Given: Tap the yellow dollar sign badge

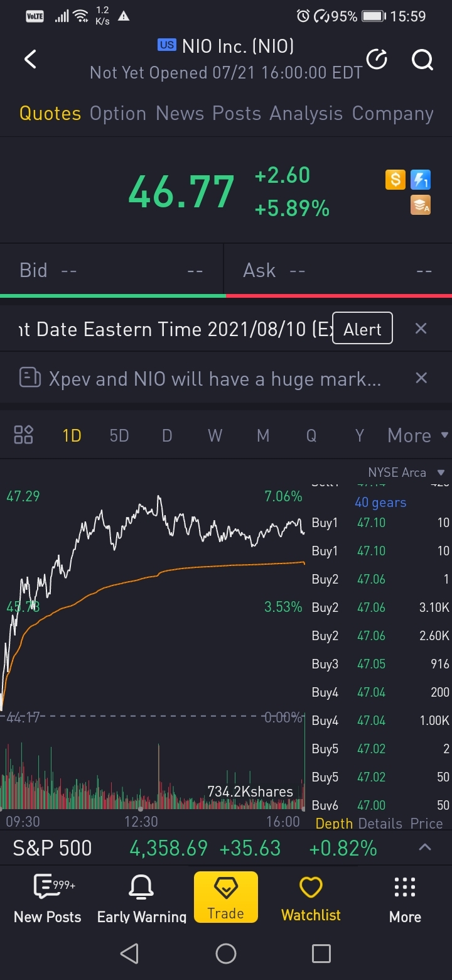Looking at the screenshot, I should coord(395,180).
